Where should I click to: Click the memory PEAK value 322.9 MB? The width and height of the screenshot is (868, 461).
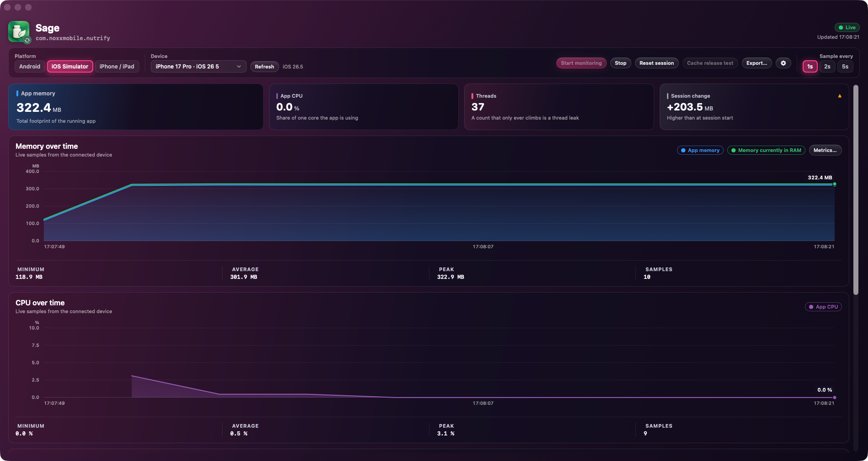pyautogui.click(x=450, y=277)
